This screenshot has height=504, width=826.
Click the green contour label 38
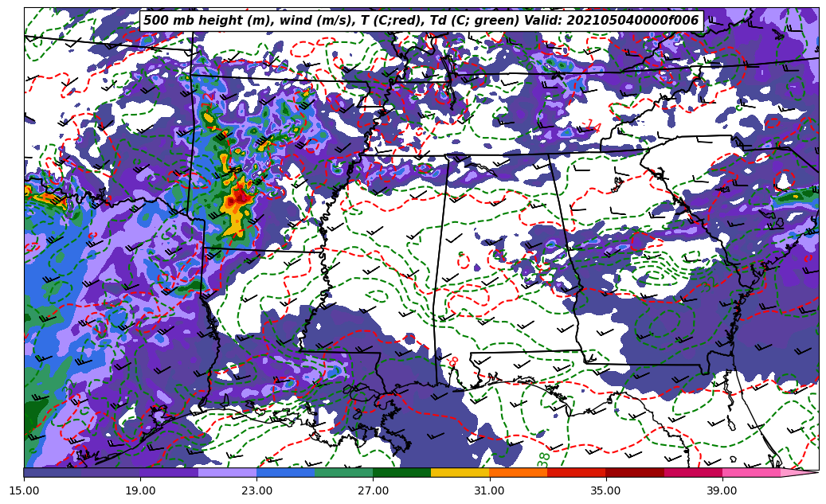(544, 459)
